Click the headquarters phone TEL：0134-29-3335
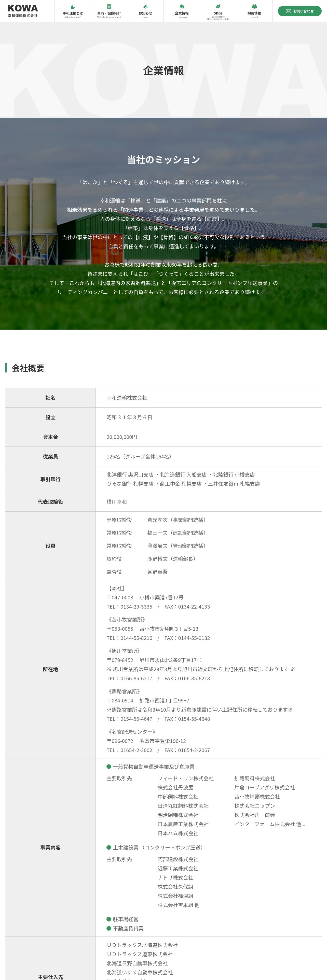 pyautogui.click(x=129, y=607)
